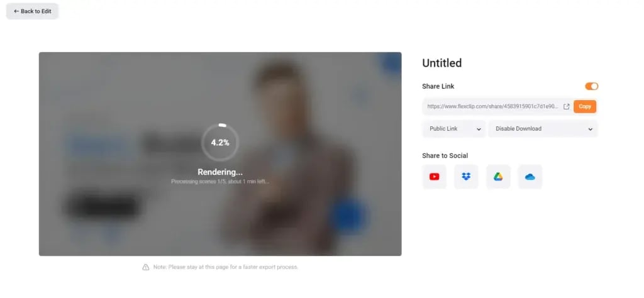
Task: Toggle the Share Link switch off
Action: (x=591, y=86)
